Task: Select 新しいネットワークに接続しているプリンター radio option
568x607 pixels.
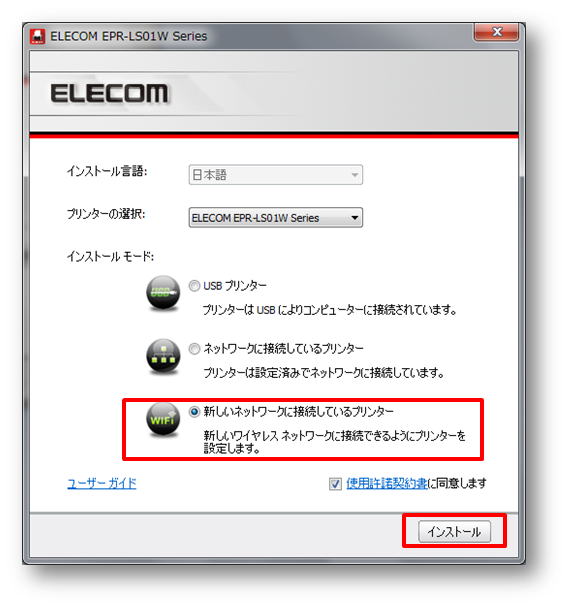Action: pos(194,412)
